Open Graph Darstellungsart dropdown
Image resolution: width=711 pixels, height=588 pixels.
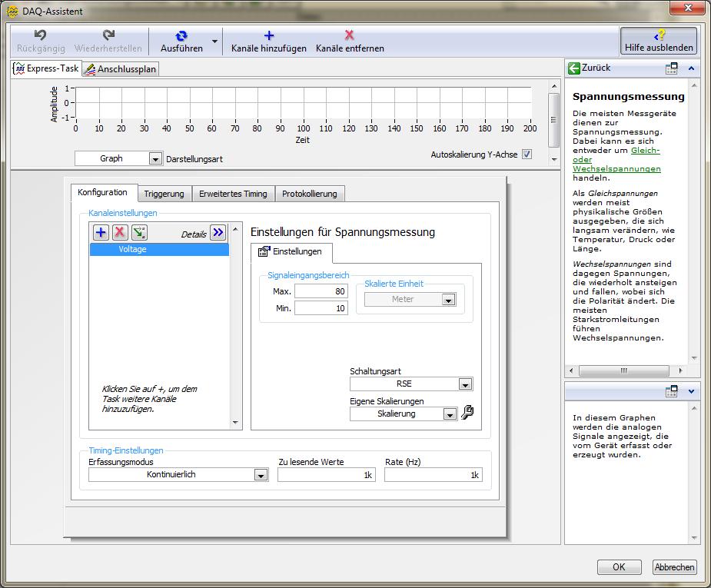(x=155, y=159)
